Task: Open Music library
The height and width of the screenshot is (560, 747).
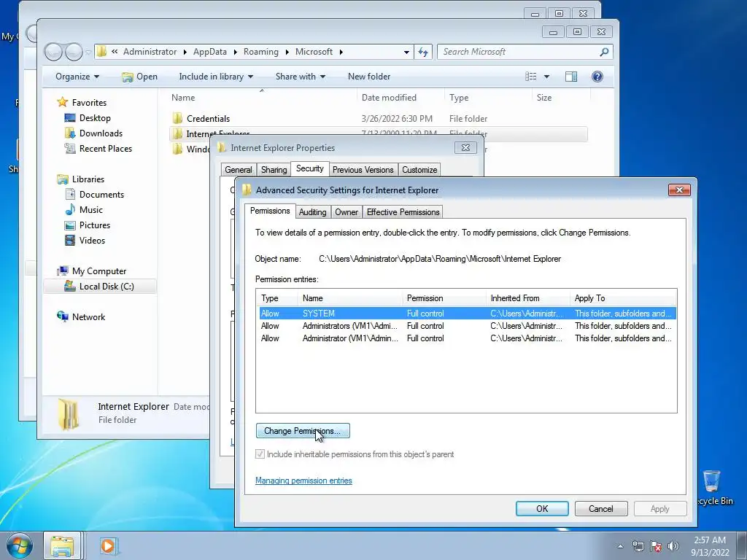Action: [x=90, y=209]
